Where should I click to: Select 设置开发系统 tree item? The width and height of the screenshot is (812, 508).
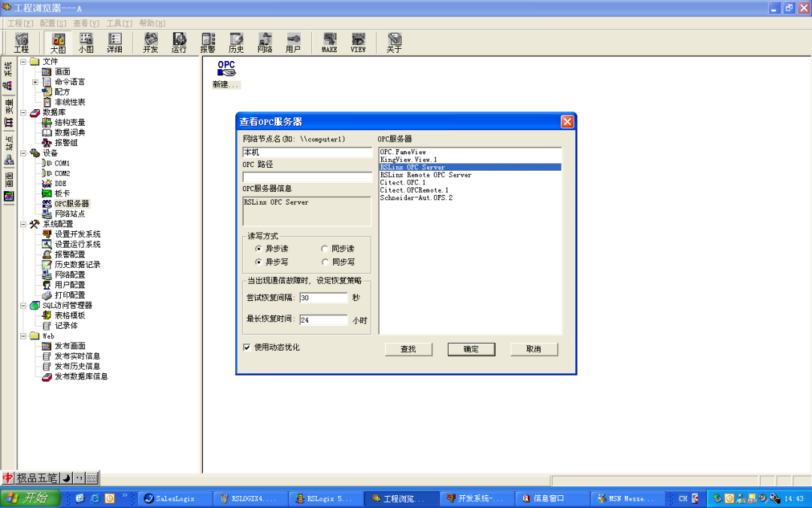[77, 234]
